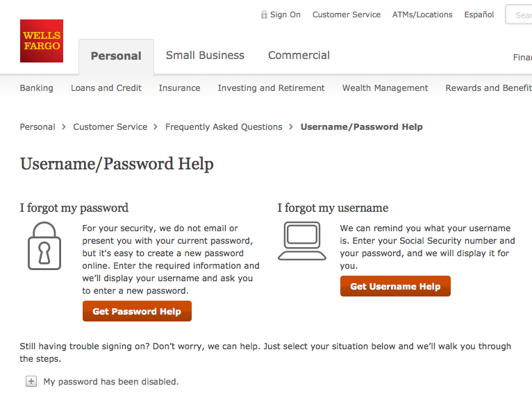Click the laptop username icon
The height and width of the screenshot is (393, 532).
point(301,241)
